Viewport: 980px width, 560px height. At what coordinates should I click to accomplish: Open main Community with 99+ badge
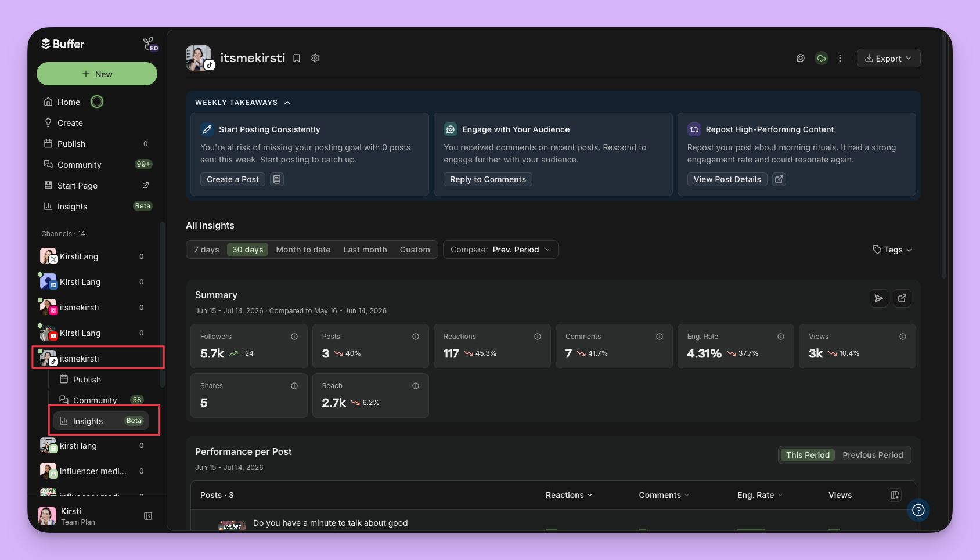pos(97,165)
